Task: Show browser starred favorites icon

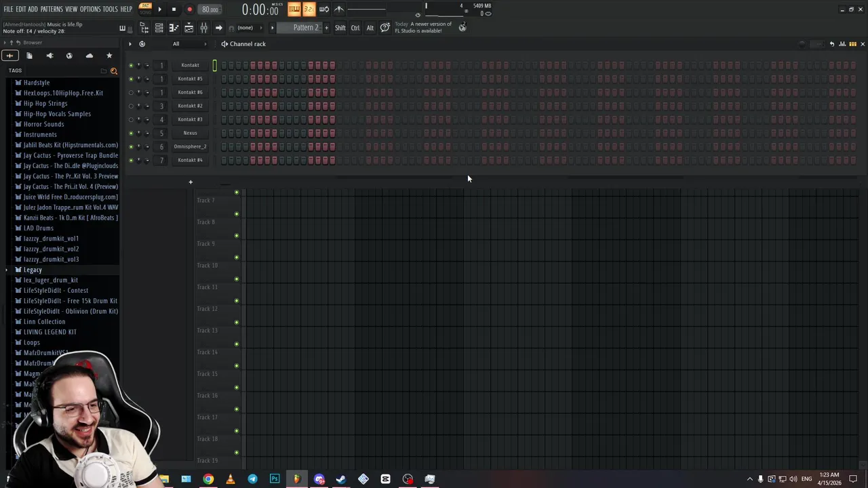Action: [109, 56]
